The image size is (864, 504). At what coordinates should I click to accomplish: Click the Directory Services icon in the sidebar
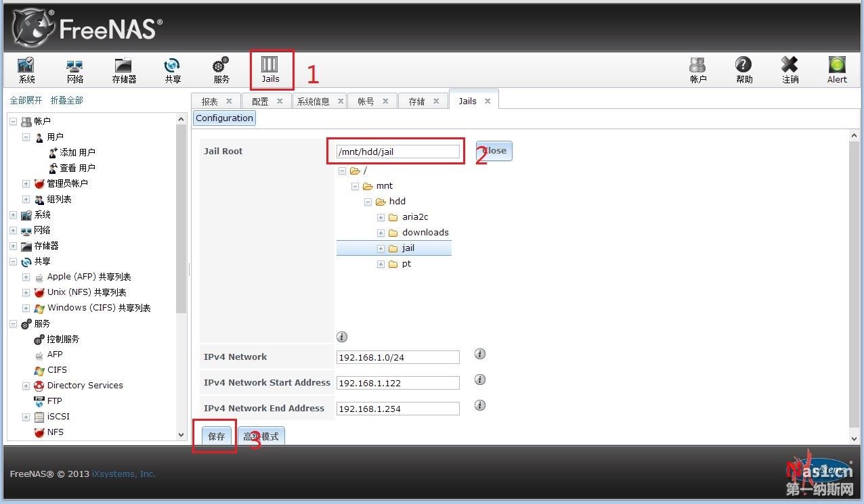pos(39,386)
